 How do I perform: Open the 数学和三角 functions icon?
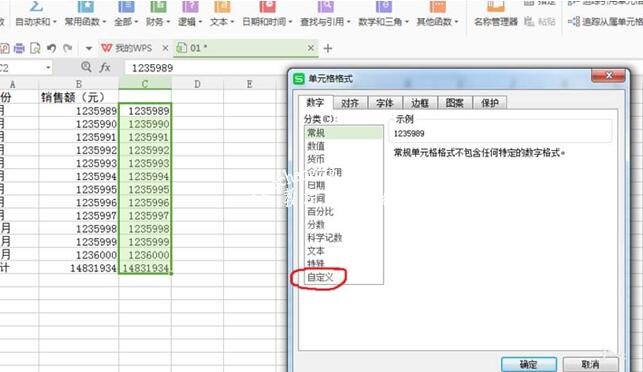[x=384, y=6]
